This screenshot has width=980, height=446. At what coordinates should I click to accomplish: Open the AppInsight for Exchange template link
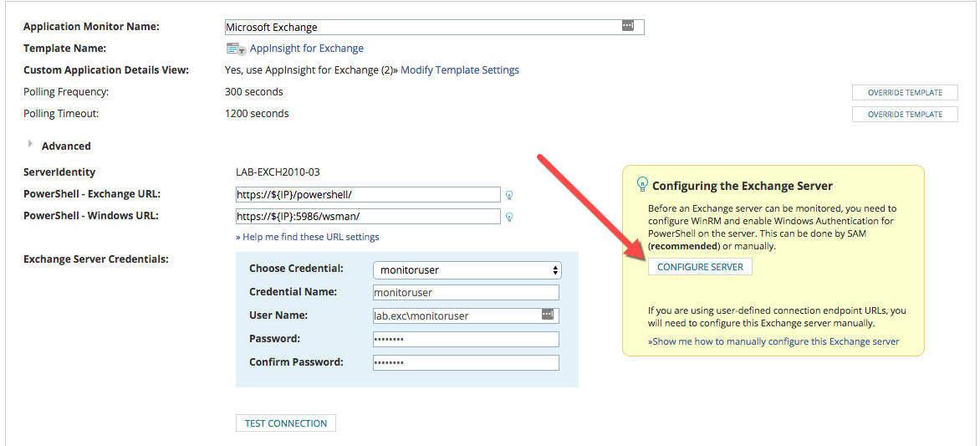(x=306, y=49)
